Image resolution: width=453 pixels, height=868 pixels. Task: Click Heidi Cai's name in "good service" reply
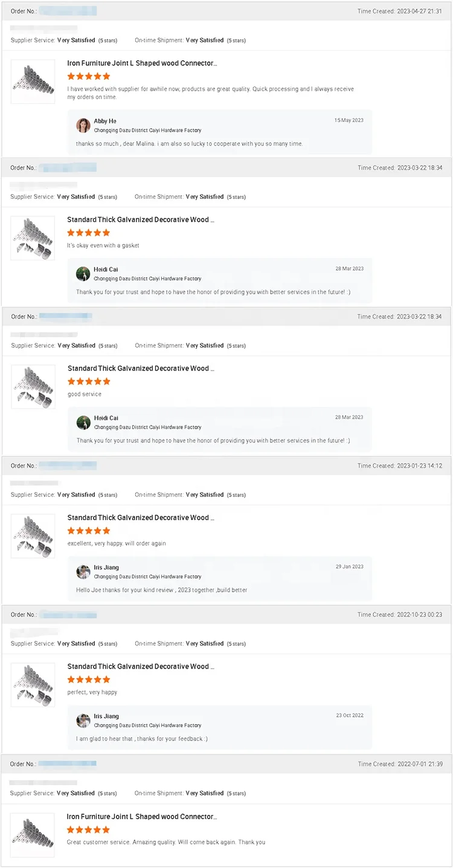[106, 418]
